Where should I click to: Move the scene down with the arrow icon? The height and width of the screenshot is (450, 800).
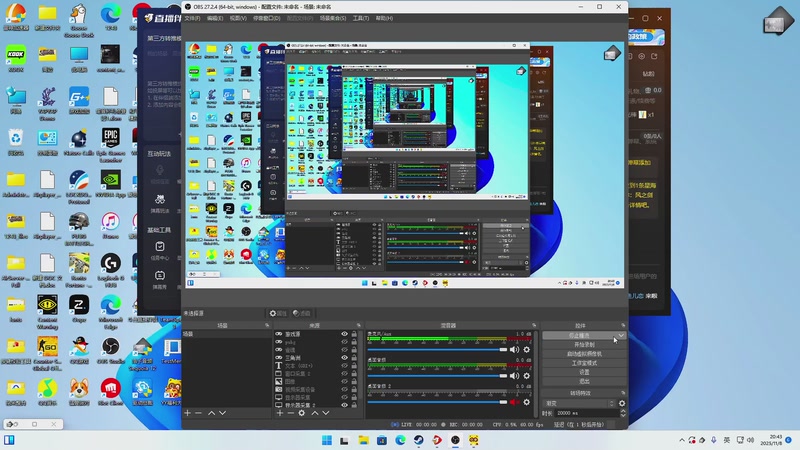tap(222, 413)
